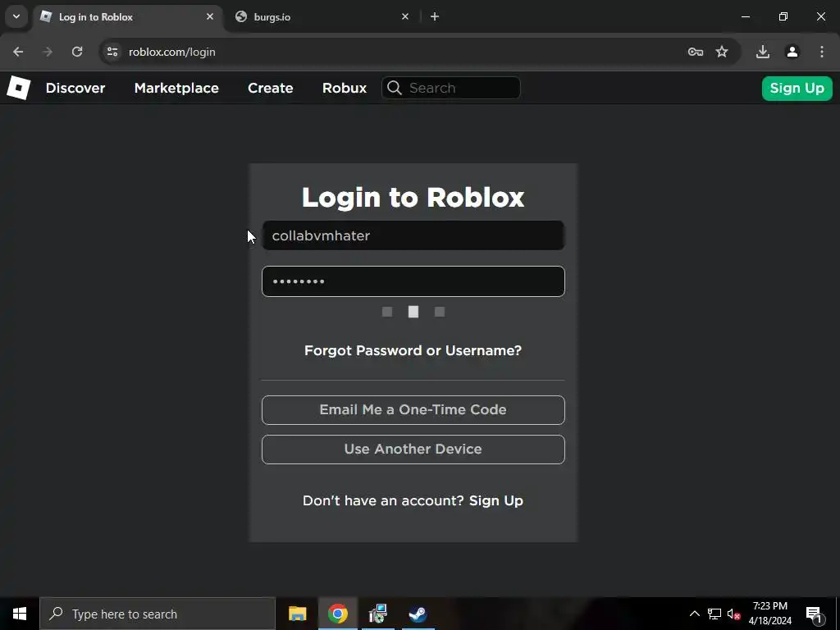Open the clock showing 7:23 PM
840x630 pixels.
(770, 614)
